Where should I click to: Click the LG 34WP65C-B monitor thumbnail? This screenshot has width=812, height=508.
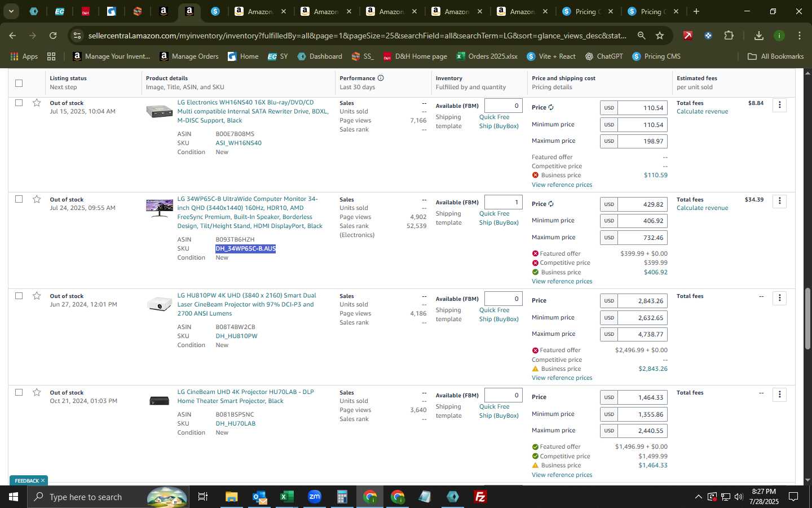coord(160,208)
